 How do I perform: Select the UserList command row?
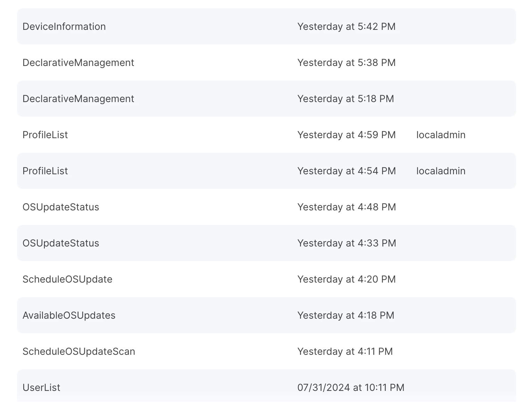[x=266, y=386]
